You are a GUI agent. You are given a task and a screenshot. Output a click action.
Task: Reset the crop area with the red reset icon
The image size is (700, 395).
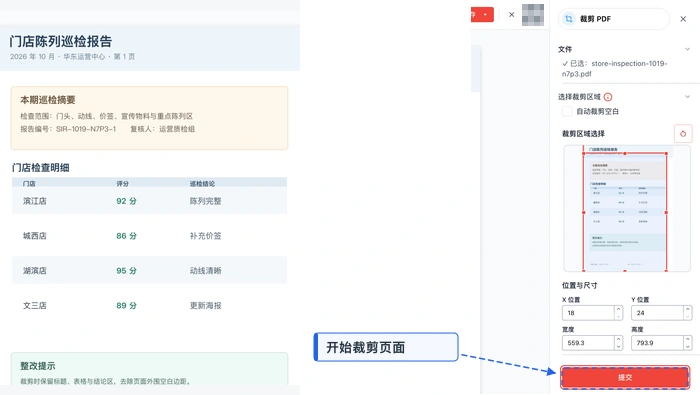683,133
